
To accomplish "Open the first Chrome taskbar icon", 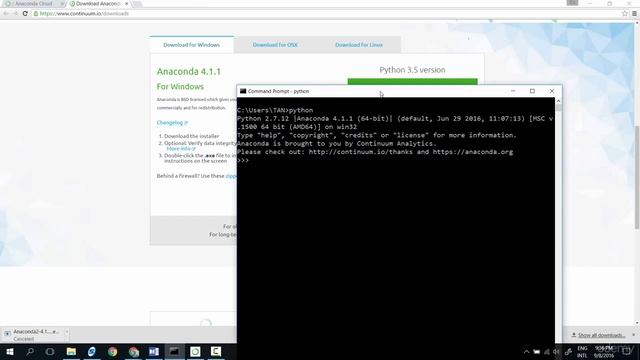I will (x=113, y=351).
